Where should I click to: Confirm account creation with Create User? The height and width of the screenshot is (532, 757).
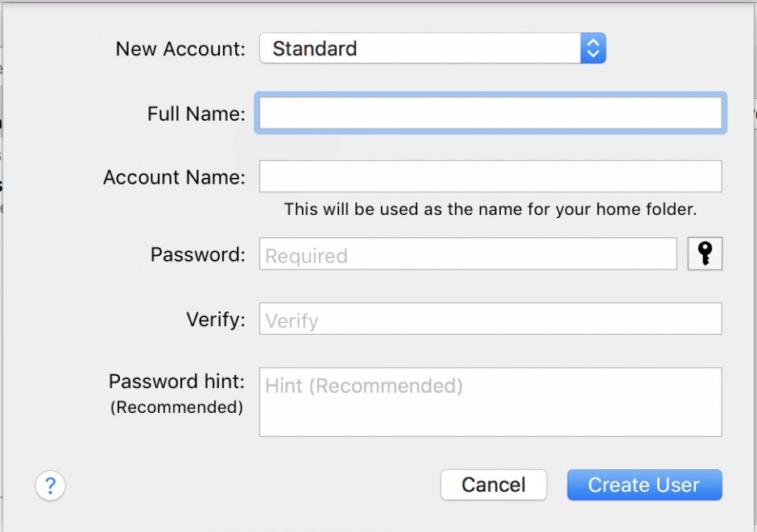(644, 485)
